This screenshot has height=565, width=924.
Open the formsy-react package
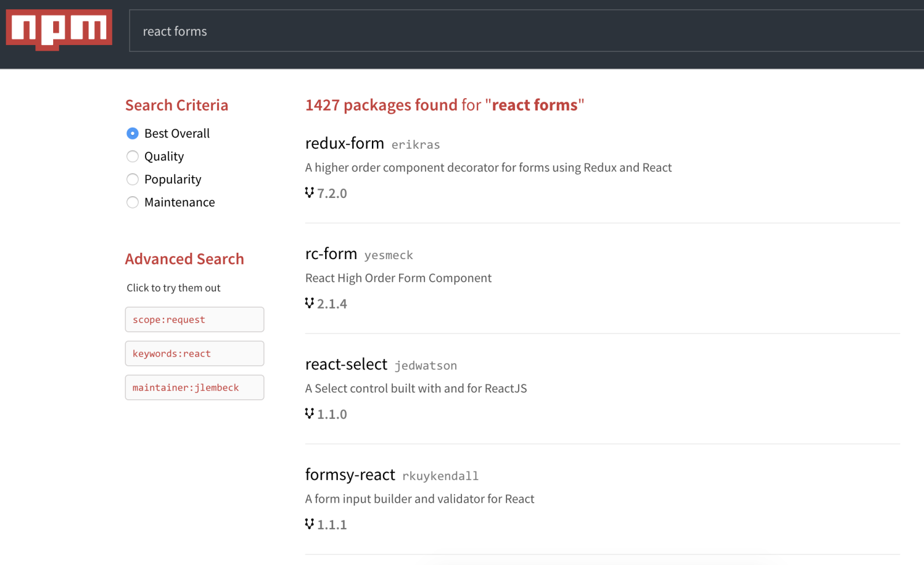(x=350, y=474)
